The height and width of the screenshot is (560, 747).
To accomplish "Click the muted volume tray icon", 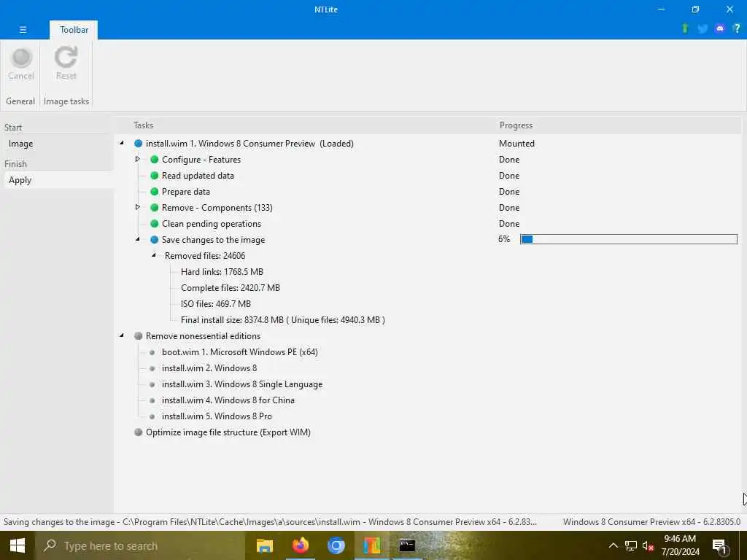I will click(648, 545).
